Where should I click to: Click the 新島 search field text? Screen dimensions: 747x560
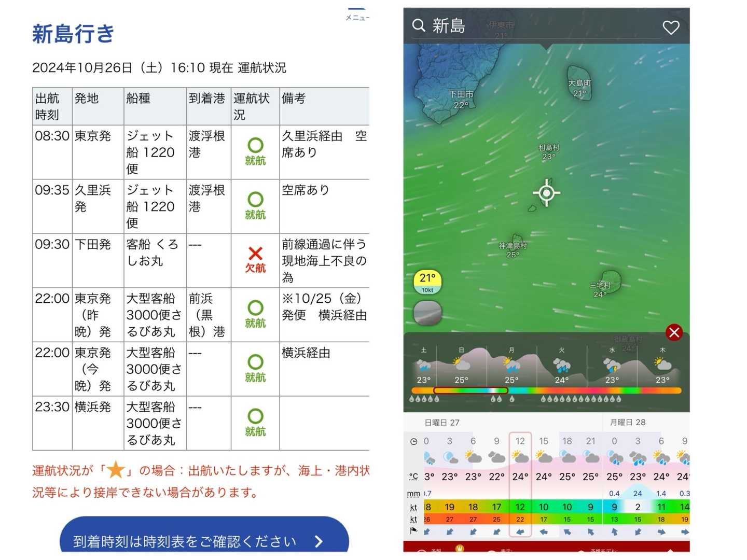click(x=449, y=26)
